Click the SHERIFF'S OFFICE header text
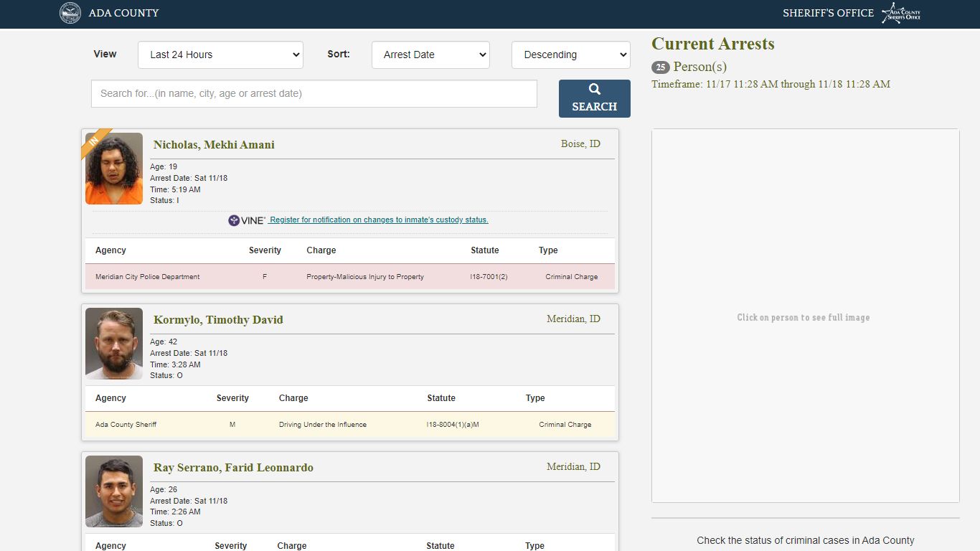 tap(828, 13)
